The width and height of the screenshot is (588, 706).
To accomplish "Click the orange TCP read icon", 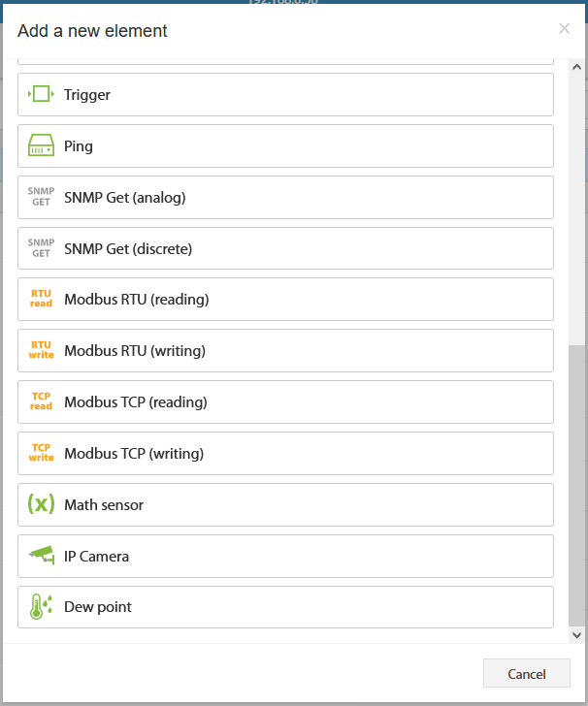I will click(x=41, y=401).
